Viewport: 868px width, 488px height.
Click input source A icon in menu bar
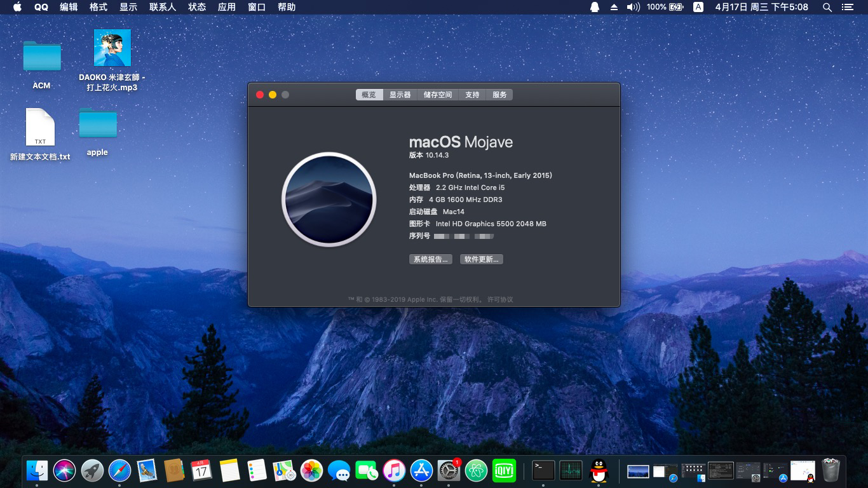(x=698, y=7)
